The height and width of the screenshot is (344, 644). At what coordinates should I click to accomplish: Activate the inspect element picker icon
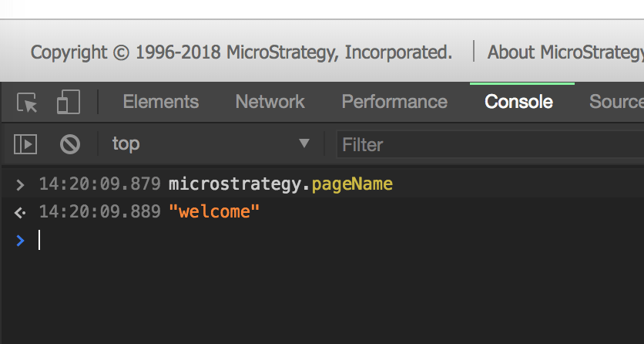click(27, 103)
